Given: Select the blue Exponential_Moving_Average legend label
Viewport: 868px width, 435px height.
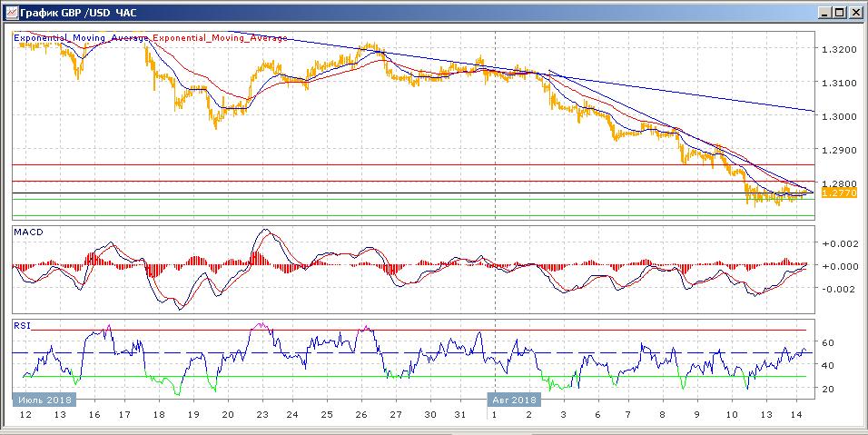Looking at the screenshot, I should tap(81, 38).
